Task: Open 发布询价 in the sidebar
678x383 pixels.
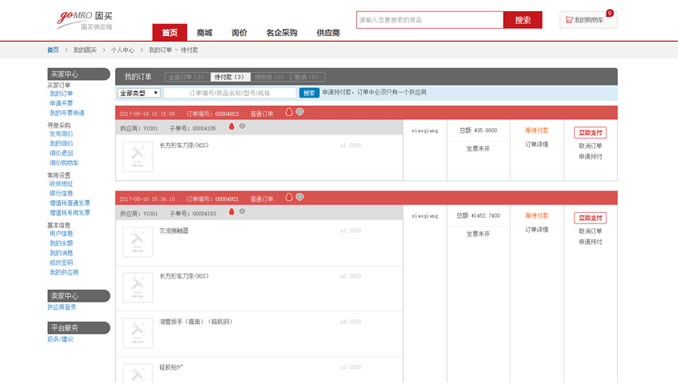Action: 61,134
